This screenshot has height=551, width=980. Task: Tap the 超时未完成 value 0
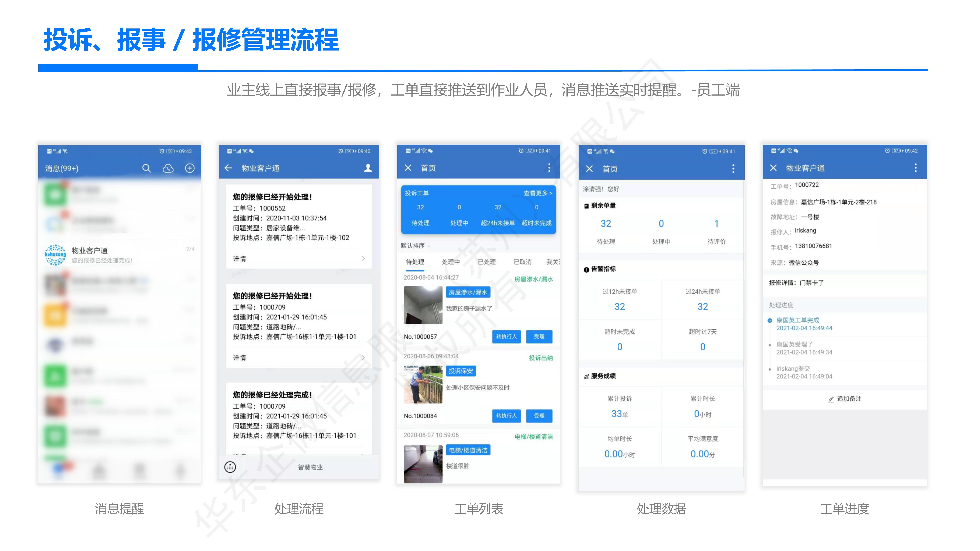click(x=620, y=347)
